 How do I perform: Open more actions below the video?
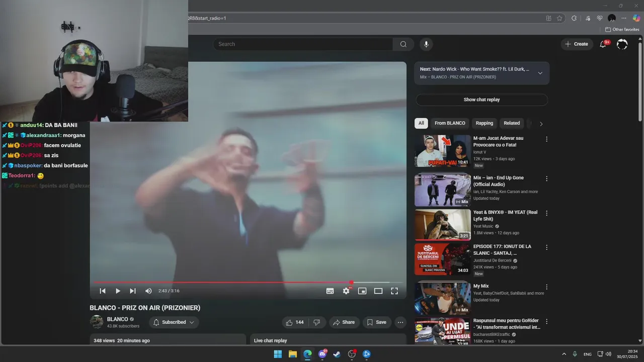(400, 322)
